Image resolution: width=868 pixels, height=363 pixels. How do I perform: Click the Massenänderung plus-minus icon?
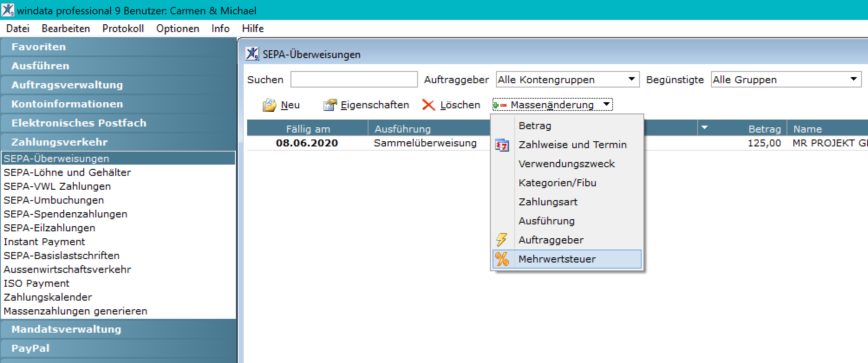tap(500, 105)
